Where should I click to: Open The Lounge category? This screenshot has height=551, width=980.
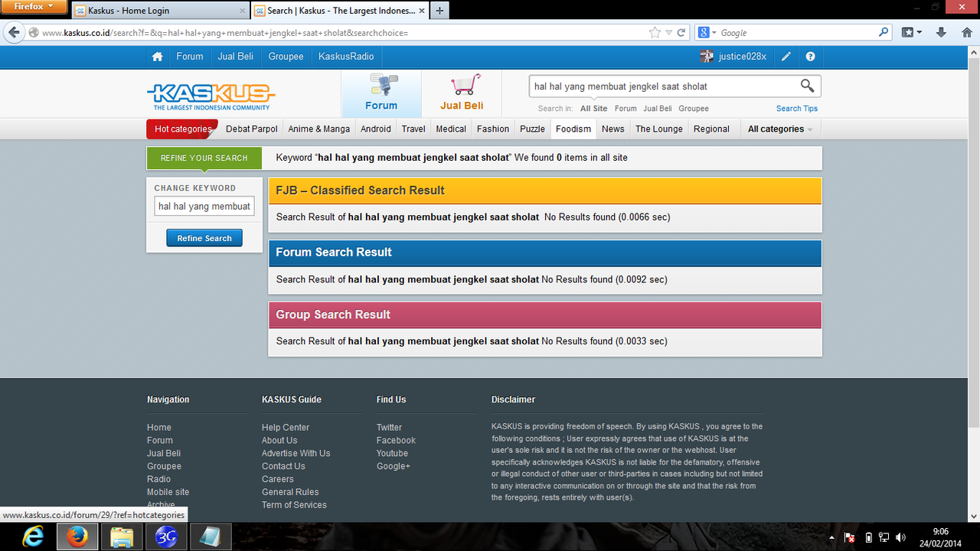658,129
